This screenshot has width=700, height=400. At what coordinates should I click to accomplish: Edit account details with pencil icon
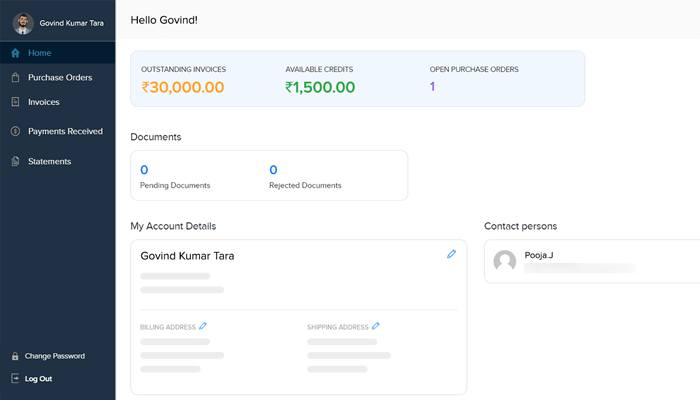(x=451, y=255)
